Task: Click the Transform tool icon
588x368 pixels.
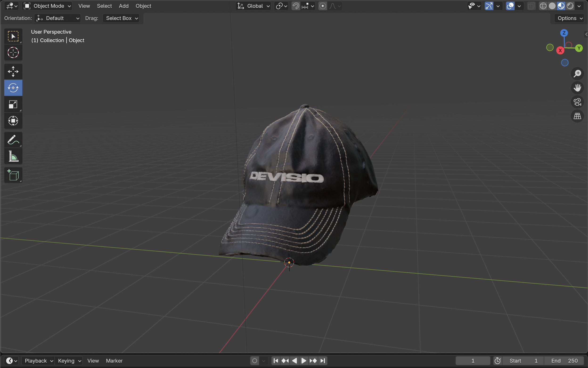Action: (x=13, y=121)
